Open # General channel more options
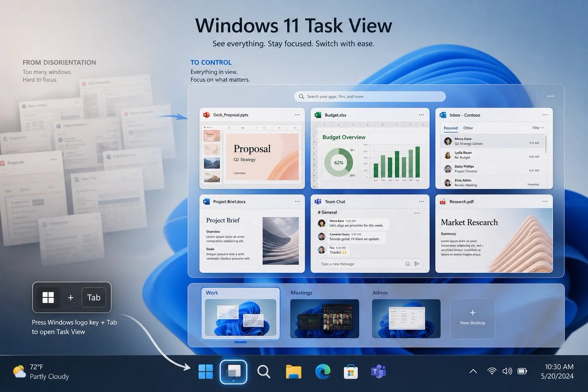Image resolution: width=588 pixels, height=392 pixels. (x=417, y=213)
